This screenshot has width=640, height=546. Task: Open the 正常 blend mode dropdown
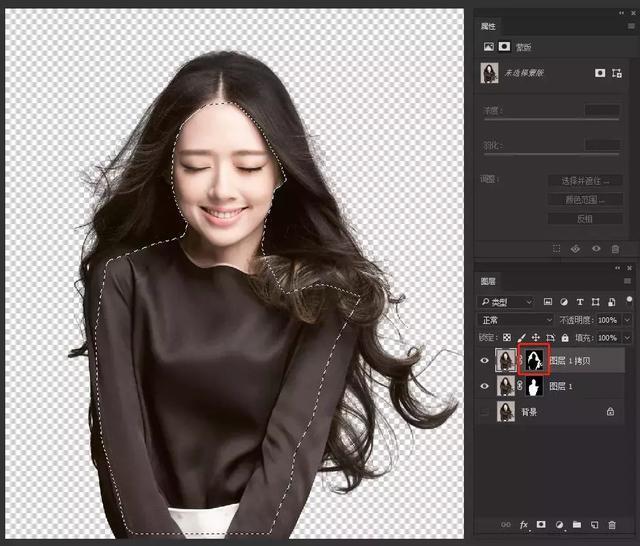click(x=517, y=320)
